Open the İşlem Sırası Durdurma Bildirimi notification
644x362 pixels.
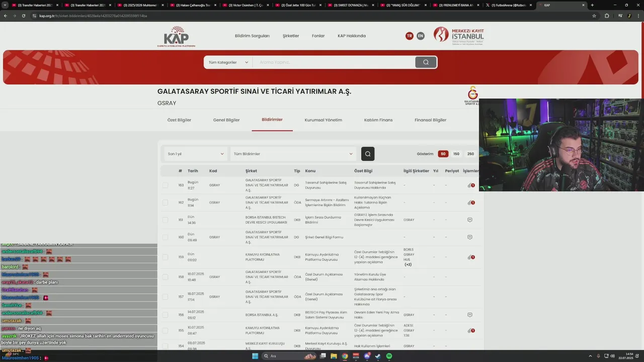(323, 220)
